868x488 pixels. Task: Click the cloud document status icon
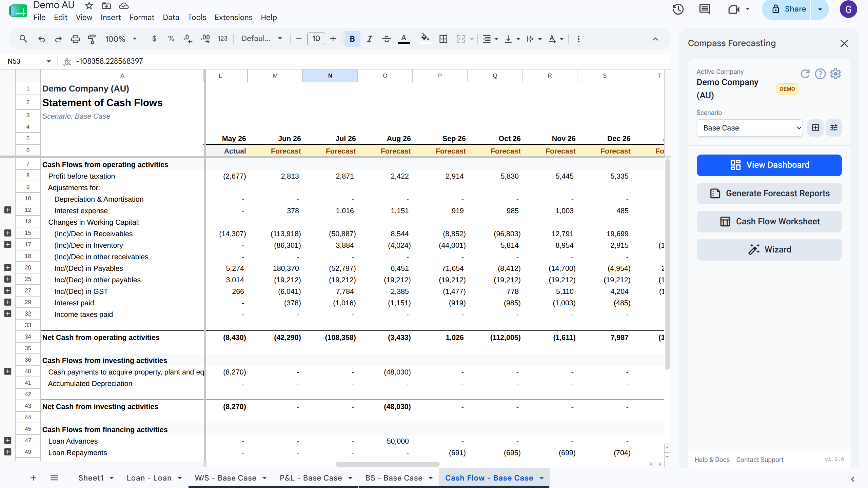pyautogui.click(x=124, y=6)
